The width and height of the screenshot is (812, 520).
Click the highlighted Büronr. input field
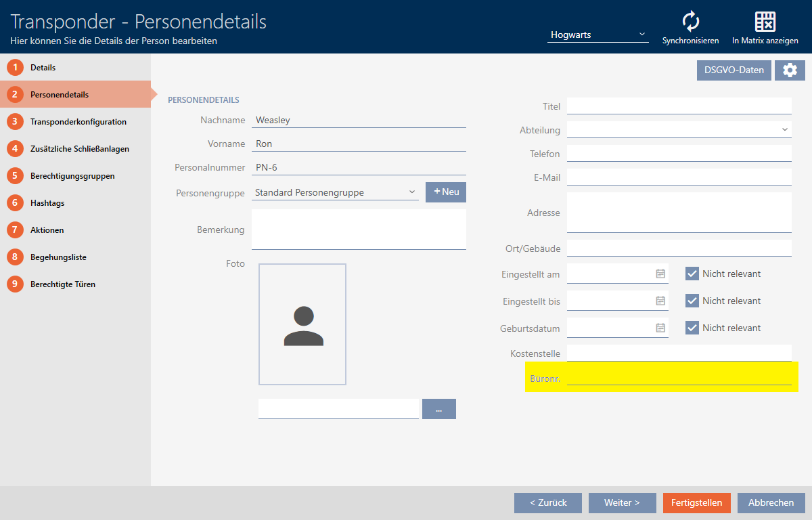click(679, 376)
